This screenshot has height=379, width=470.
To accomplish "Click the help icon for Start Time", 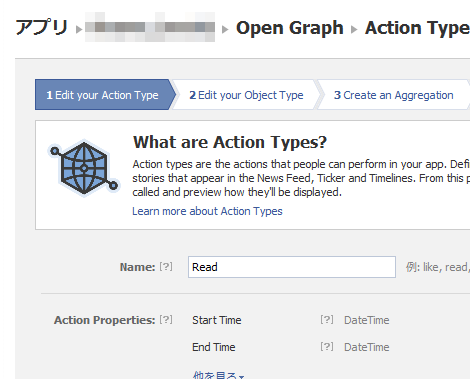I will click(327, 320).
